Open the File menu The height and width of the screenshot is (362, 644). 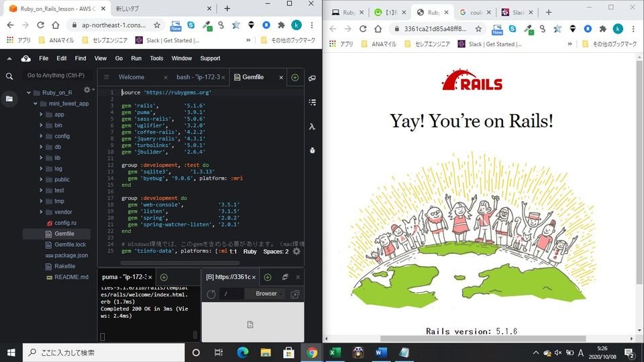pyautogui.click(x=44, y=58)
